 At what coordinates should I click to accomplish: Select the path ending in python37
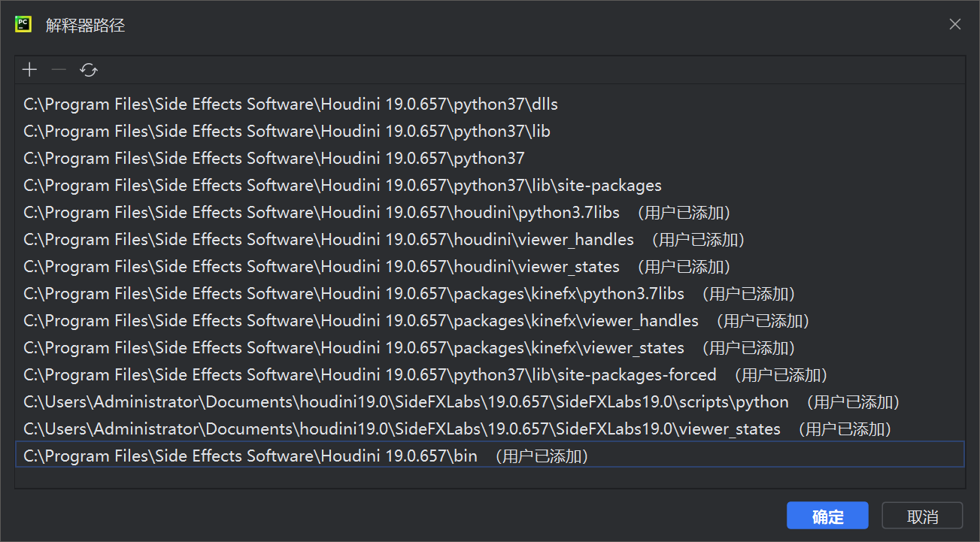point(274,159)
